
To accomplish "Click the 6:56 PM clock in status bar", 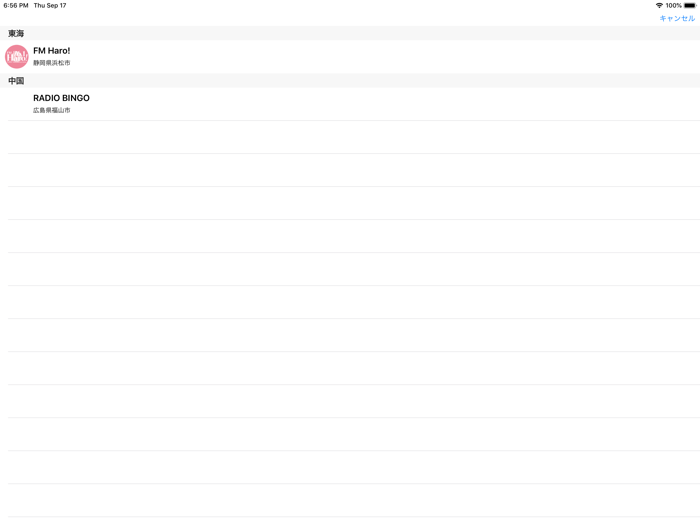I will tap(16, 6).
